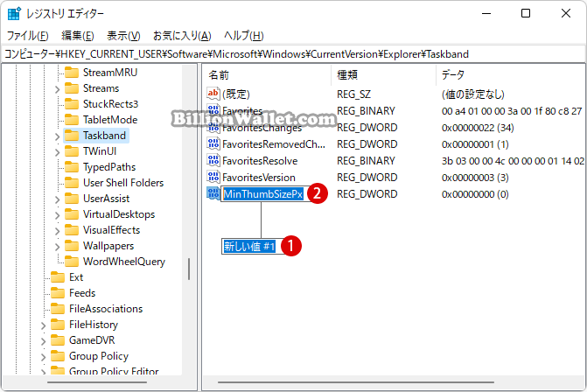Click the StuckRects3 folder icon

point(72,104)
